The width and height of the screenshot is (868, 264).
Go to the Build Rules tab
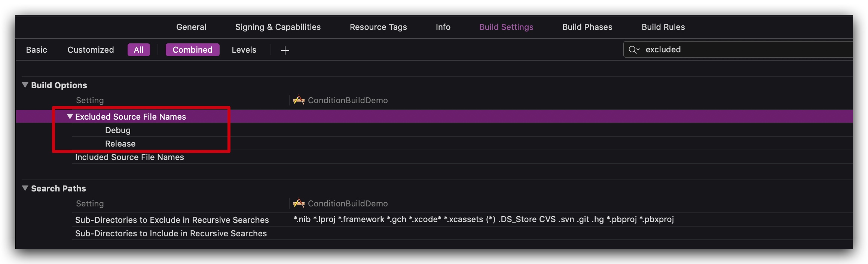pyautogui.click(x=663, y=27)
